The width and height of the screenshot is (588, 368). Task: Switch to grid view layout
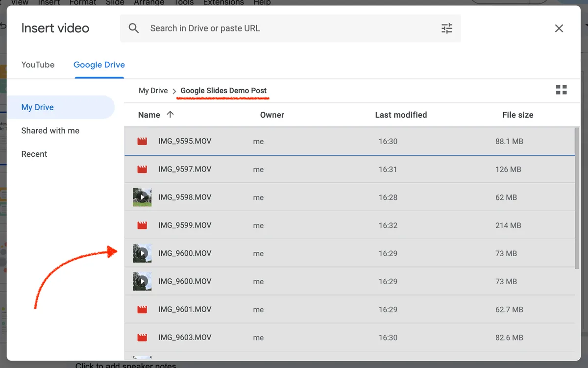(x=562, y=90)
